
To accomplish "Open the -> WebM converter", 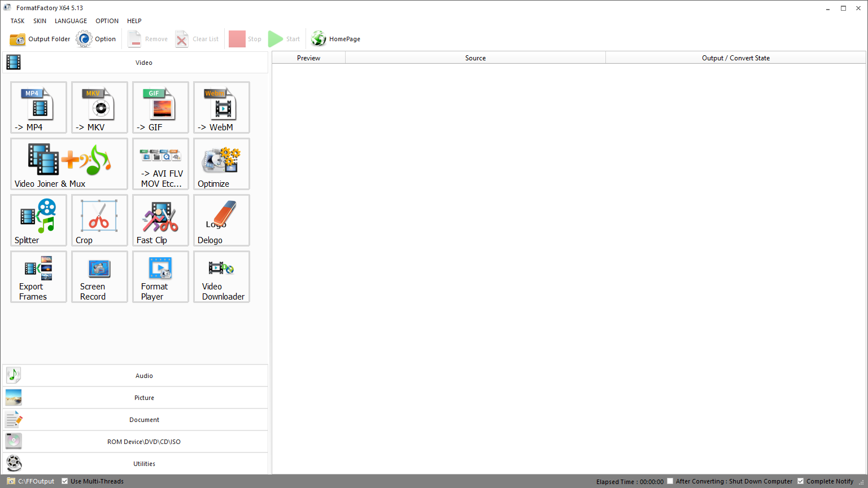I will (221, 107).
